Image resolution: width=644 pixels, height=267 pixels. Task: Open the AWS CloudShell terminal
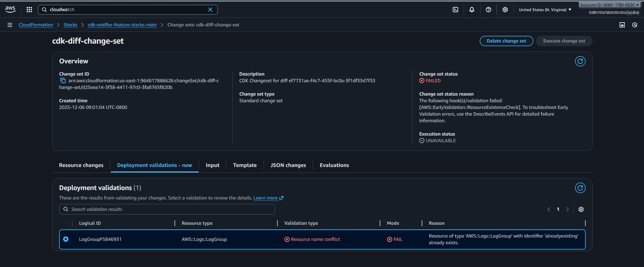point(455,9)
